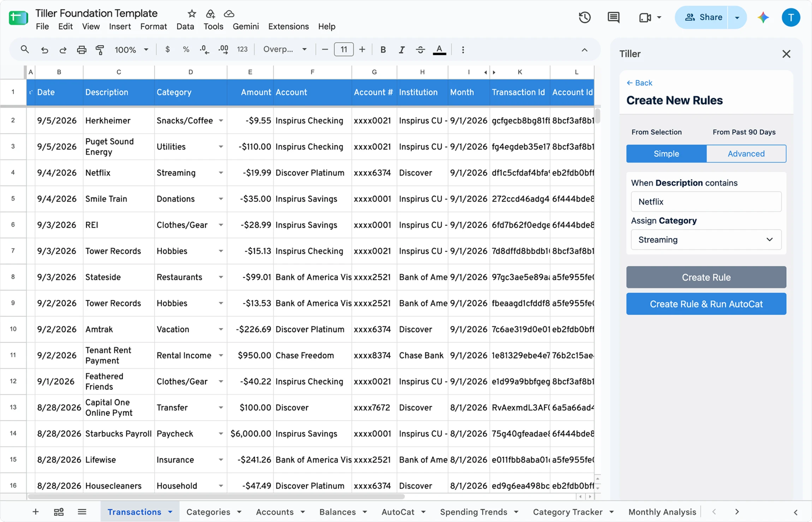
Task: Open the text color picker
Action: [439, 50]
